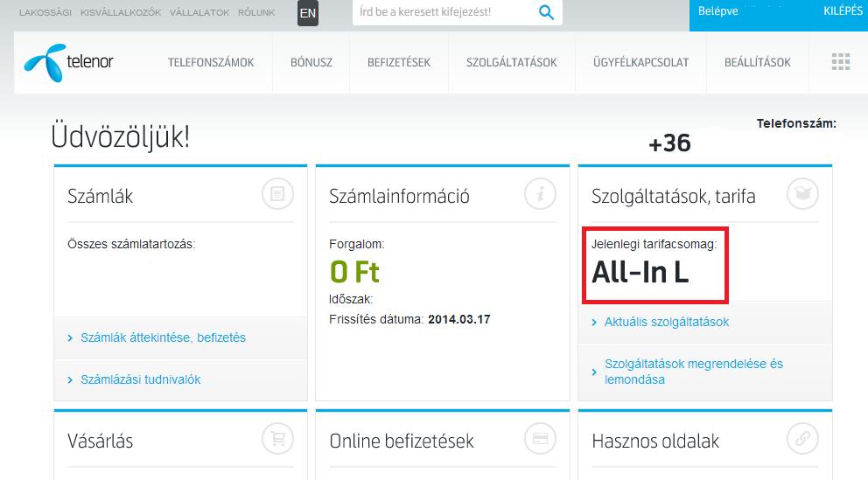Click the Számlák document icon

click(277, 194)
